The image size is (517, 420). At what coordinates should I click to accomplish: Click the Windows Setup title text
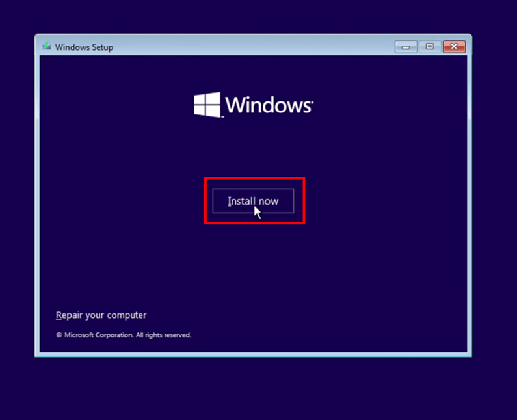click(x=84, y=47)
